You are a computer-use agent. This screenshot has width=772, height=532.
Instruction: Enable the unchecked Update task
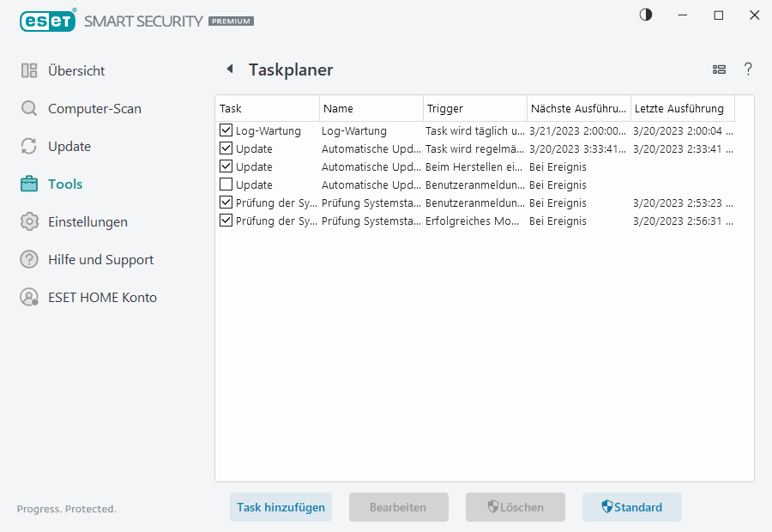[x=226, y=184]
